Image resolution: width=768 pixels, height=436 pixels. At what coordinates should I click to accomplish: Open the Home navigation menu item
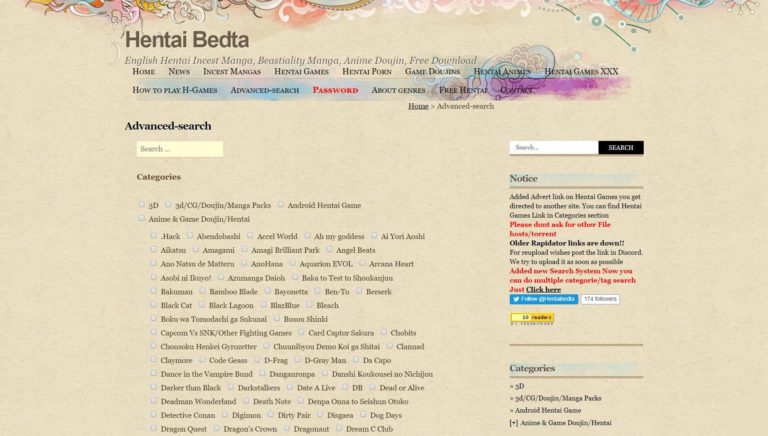pyautogui.click(x=144, y=72)
